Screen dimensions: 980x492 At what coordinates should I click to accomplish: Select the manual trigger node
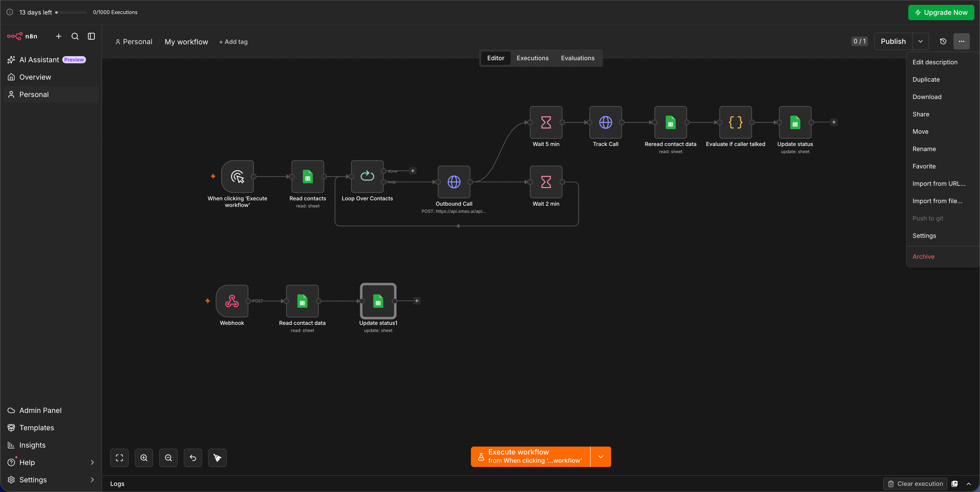point(237,177)
